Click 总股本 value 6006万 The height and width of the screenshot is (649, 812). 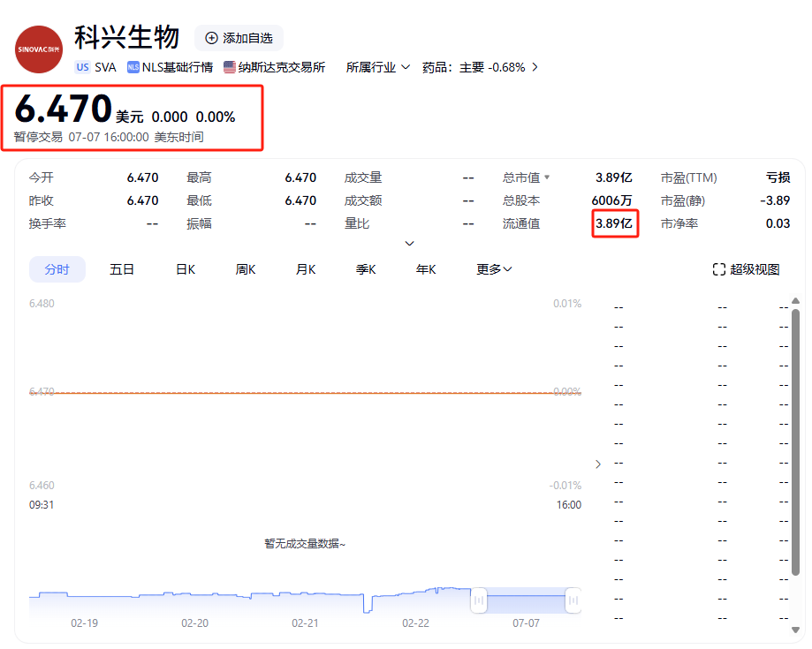coord(611,200)
